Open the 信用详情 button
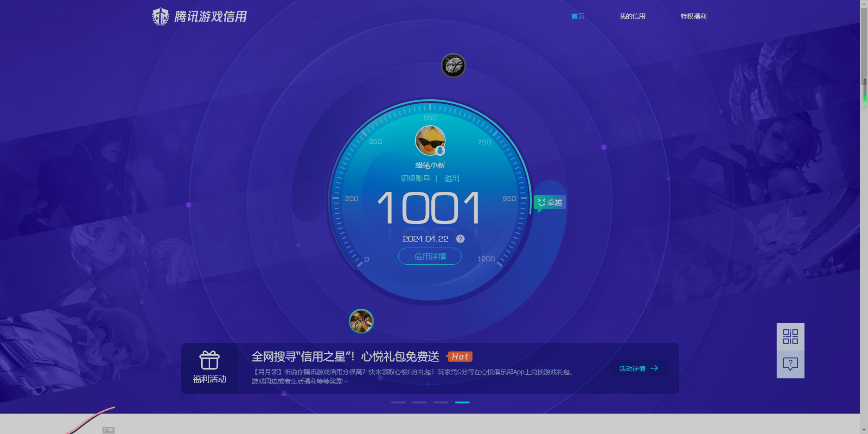 (x=430, y=256)
